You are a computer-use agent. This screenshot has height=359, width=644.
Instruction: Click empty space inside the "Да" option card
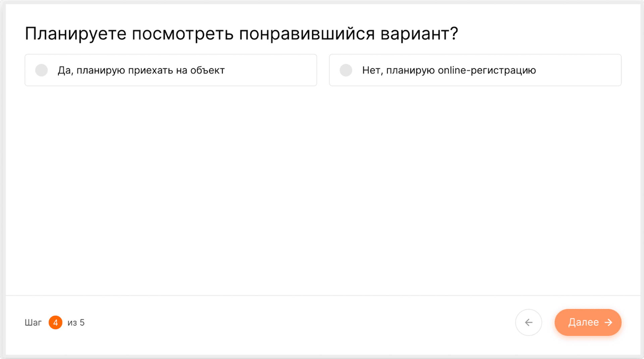[272, 70]
